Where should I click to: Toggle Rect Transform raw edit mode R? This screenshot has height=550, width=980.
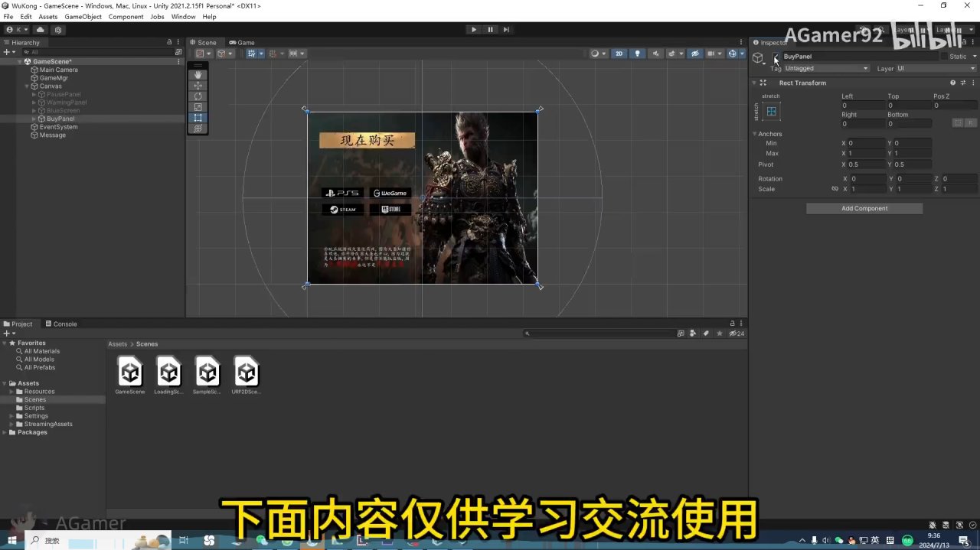(970, 123)
